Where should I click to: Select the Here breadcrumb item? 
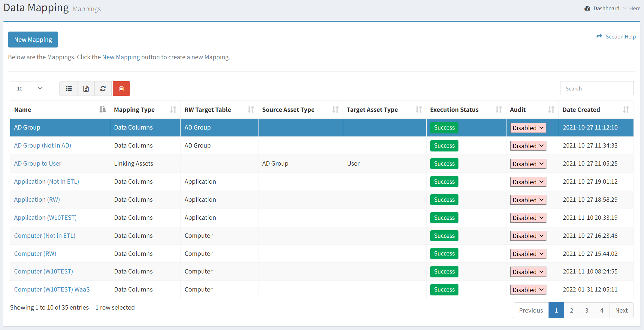[x=635, y=8]
